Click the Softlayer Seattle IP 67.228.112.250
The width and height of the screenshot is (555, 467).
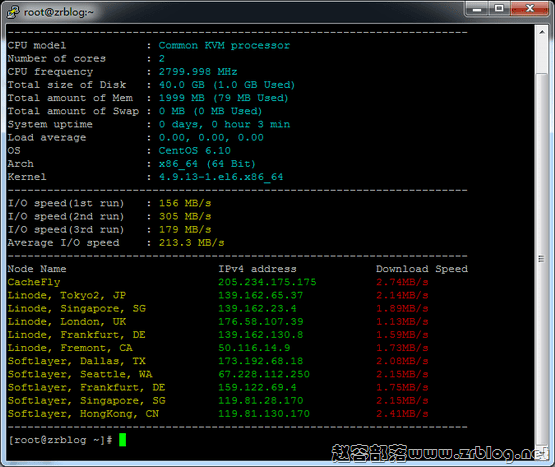tap(264, 374)
